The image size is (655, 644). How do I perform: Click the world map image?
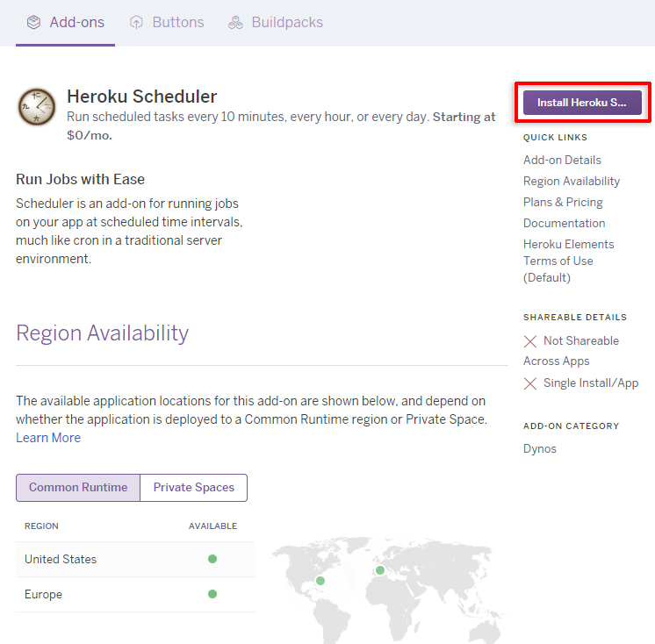coord(386,590)
